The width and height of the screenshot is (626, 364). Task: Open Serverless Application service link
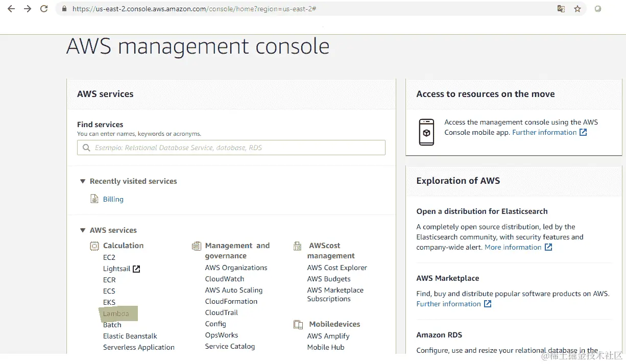pos(139,347)
